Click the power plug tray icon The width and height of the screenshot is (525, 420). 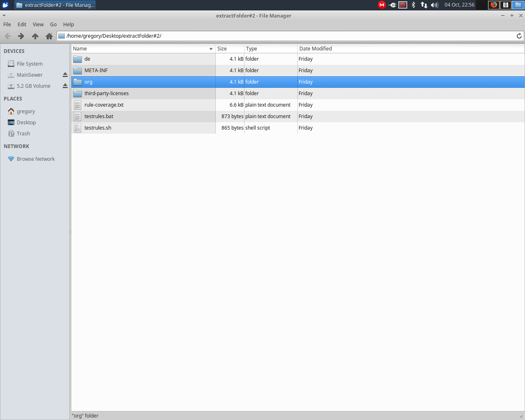pyautogui.click(x=393, y=5)
